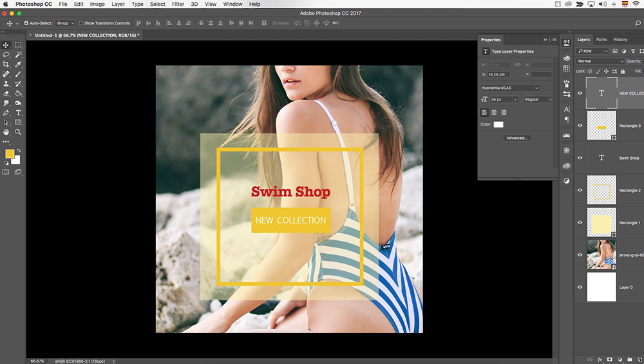
Task: Collapse the Properties panel double-arrow
Action: (x=545, y=40)
